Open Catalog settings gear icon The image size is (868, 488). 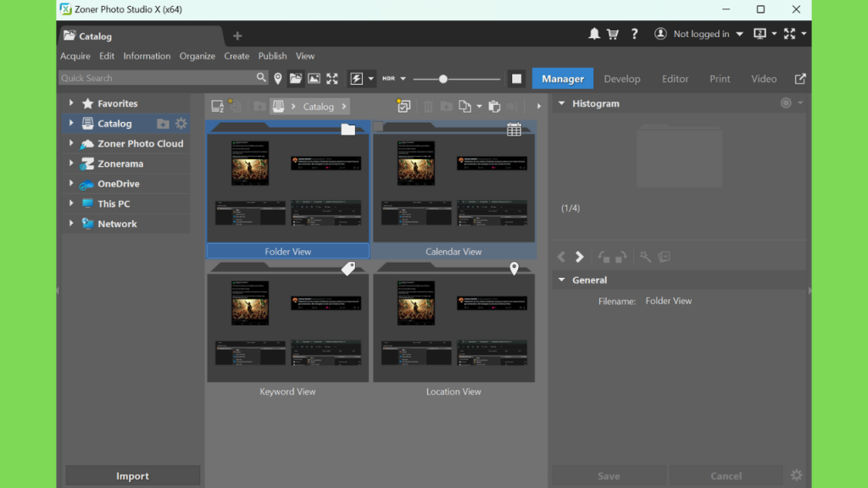(181, 124)
